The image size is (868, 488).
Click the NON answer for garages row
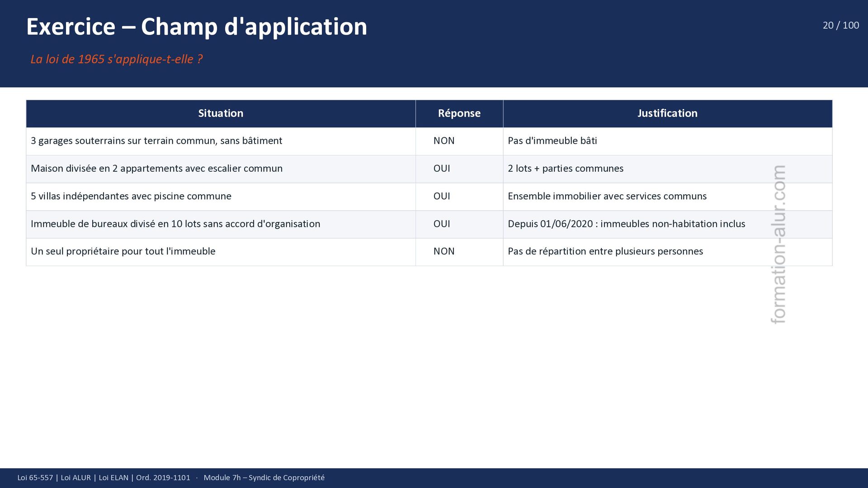(444, 141)
